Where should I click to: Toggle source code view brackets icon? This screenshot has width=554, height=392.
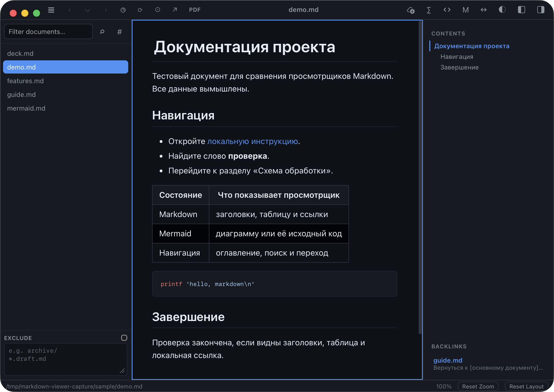(x=447, y=10)
